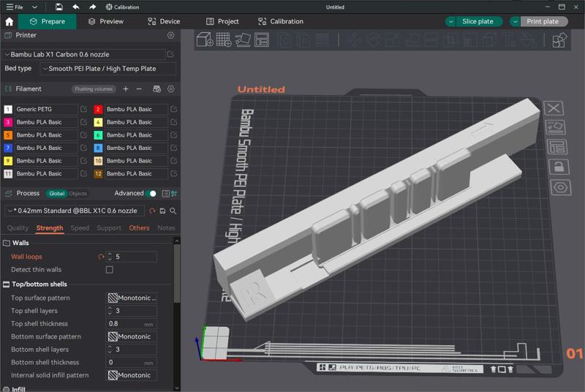The width and height of the screenshot is (585, 392).
Task: Switch process scope to Objects
Action: pos(78,194)
